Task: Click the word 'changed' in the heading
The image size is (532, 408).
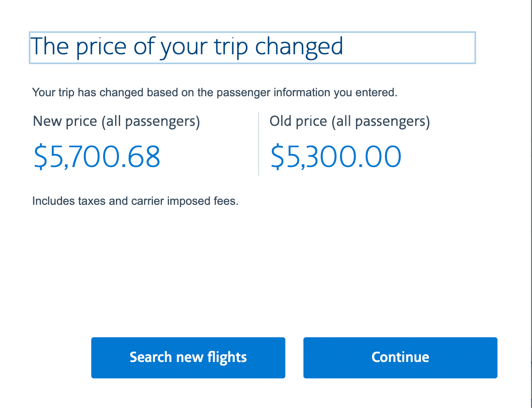Action: (x=299, y=46)
